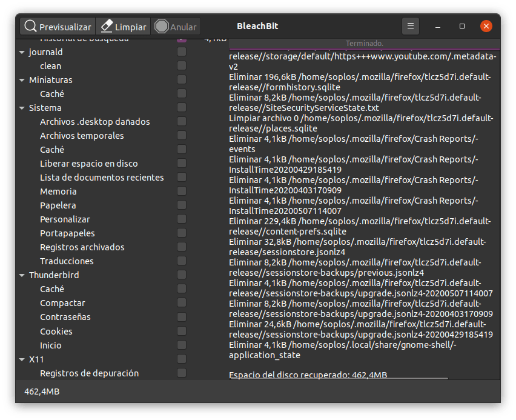Enable the Inicio checkbox

tap(182, 345)
